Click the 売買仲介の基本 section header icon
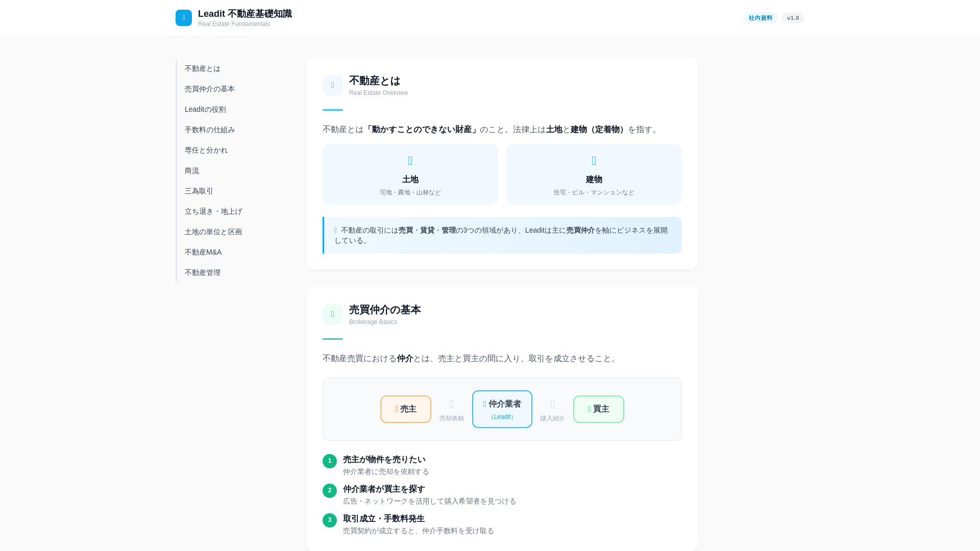 tap(333, 314)
